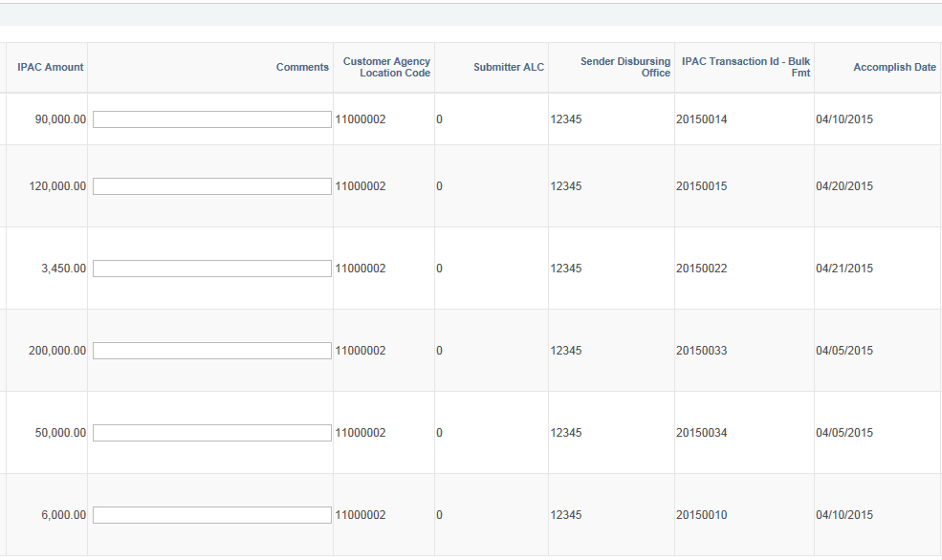Click the Comments column header
This screenshot has width=942, height=560.
pyautogui.click(x=301, y=67)
